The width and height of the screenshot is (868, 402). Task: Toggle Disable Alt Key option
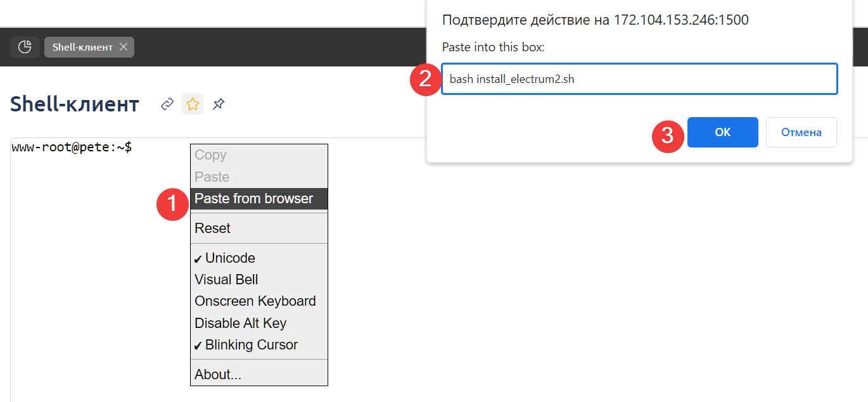(241, 323)
